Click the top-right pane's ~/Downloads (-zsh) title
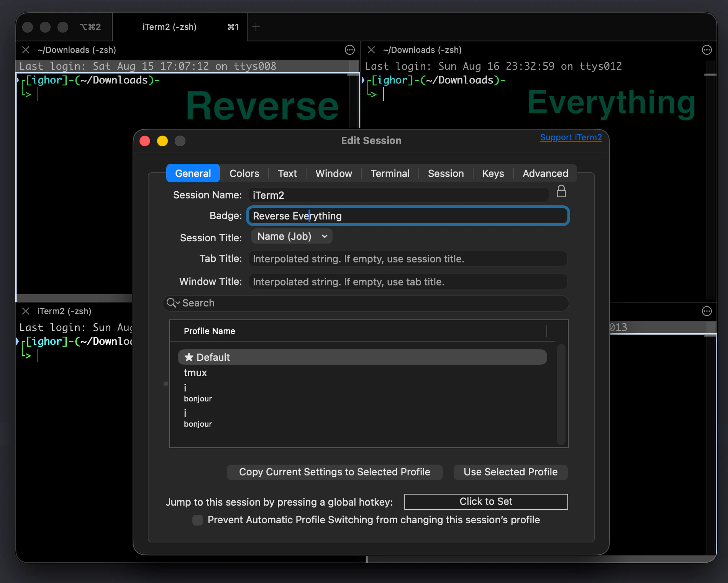728x583 pixels. (x=422, y=50)
